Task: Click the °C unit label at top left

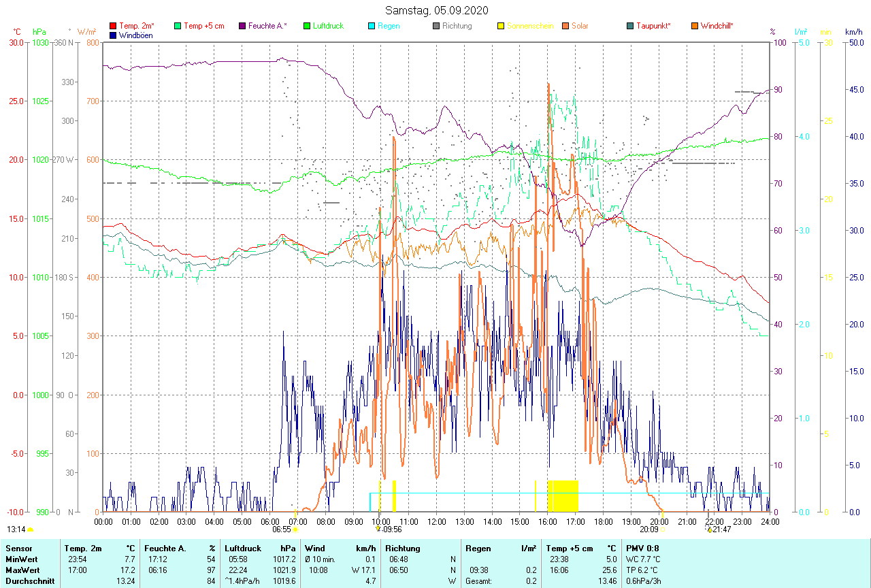Action: [17, 32]
